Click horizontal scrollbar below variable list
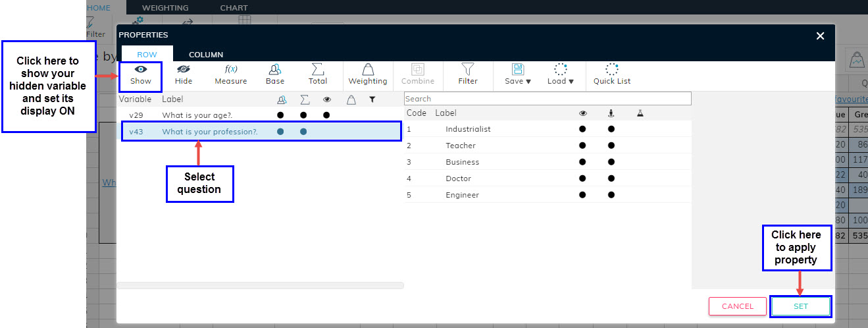Screen dimensions: 868x328 260,285
